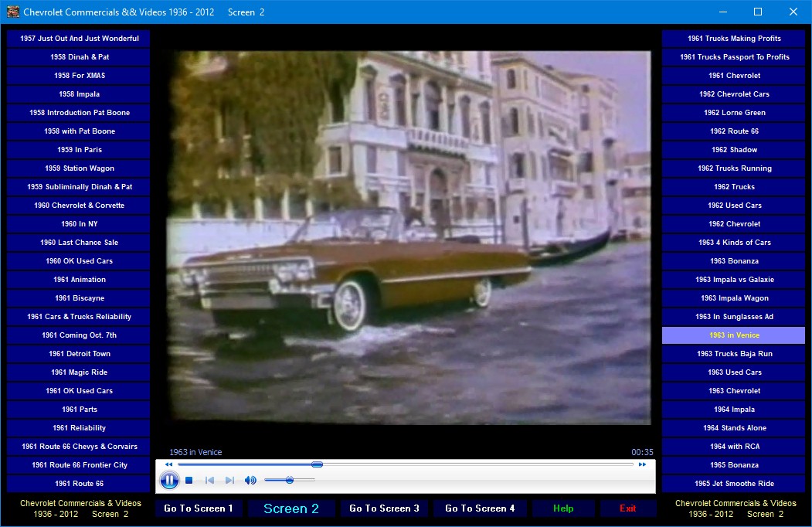Select 1964 Impala video
This screenshot has width=812, height=527.
734,410
